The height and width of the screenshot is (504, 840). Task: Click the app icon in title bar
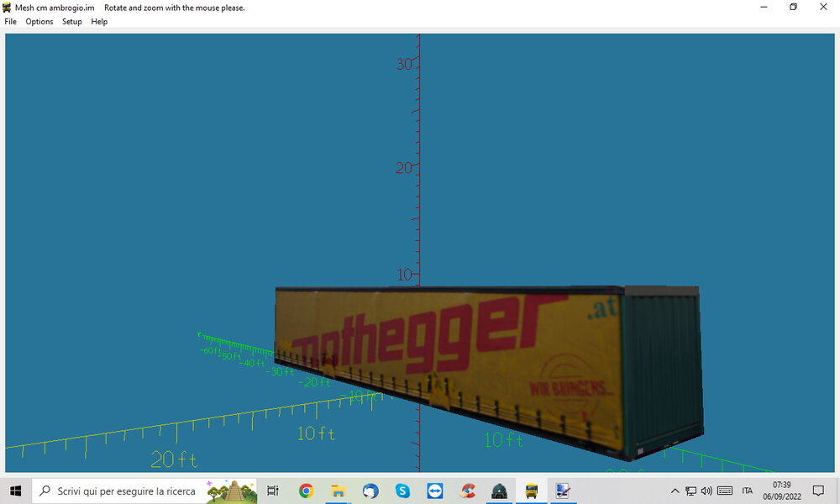(7, 8)
